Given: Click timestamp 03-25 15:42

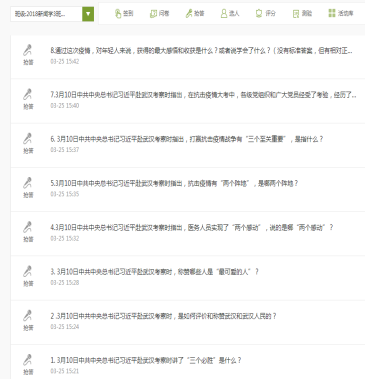Looking at the screenshot, I should pyautogui.click(x=65, y=61).
